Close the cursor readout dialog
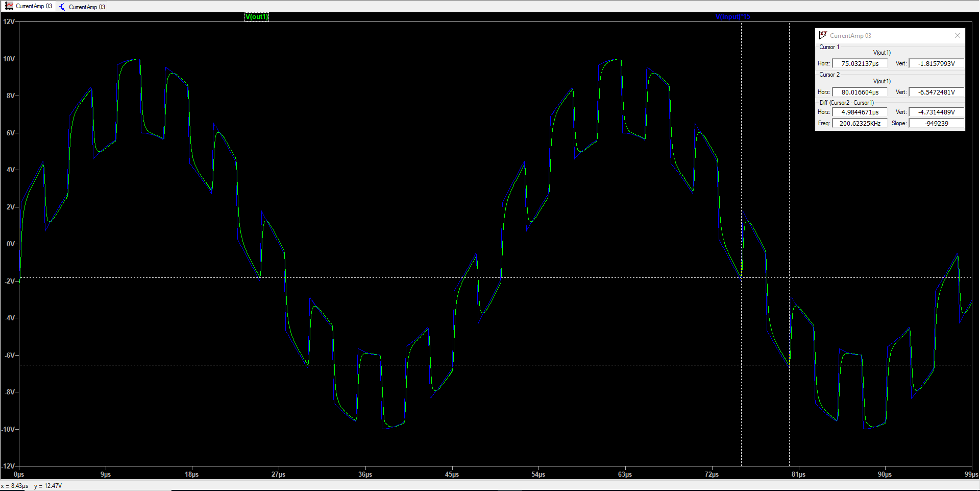 tap(958, 35)
